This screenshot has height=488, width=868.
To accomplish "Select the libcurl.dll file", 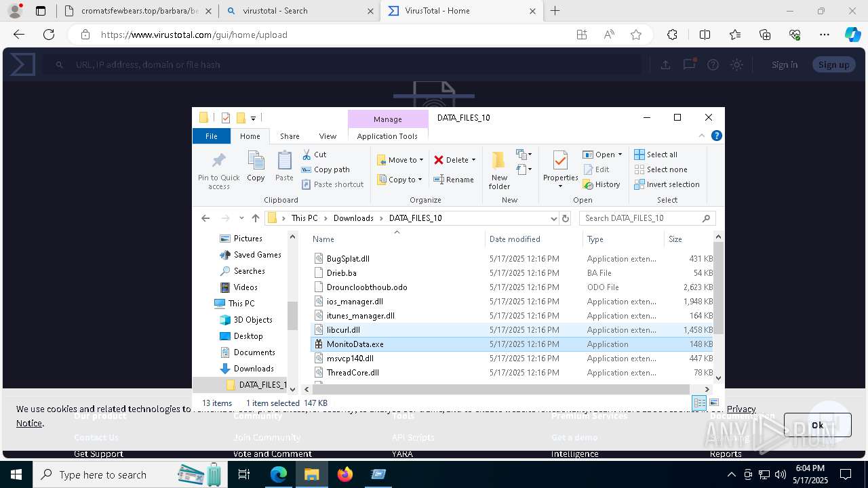I will (513, 330).
